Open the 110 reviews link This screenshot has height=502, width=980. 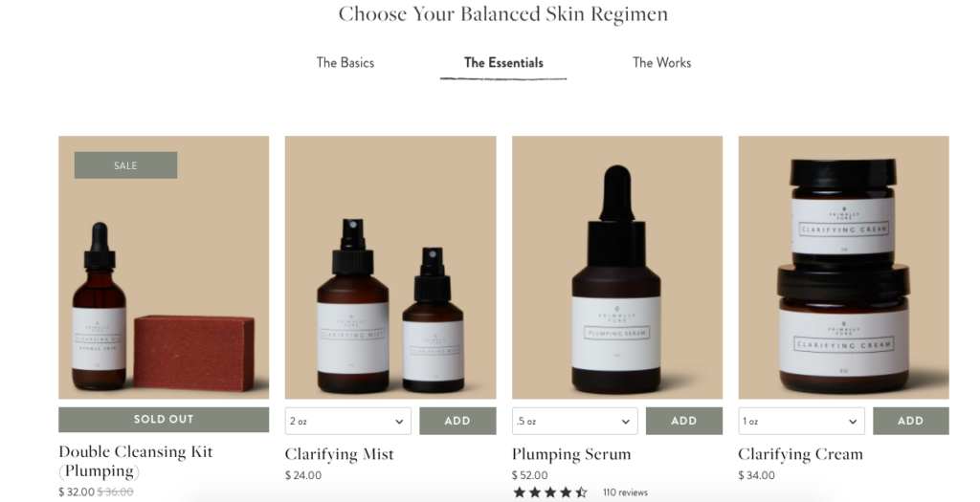[625, 492]
